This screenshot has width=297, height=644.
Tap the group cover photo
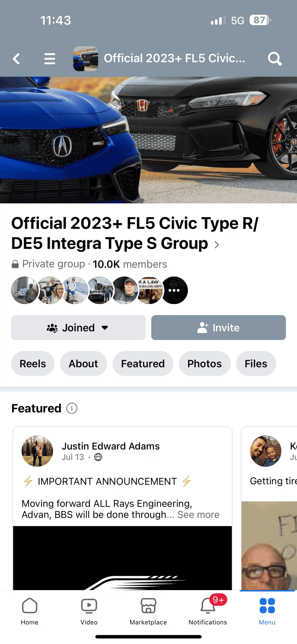click(x=148, y=140)
